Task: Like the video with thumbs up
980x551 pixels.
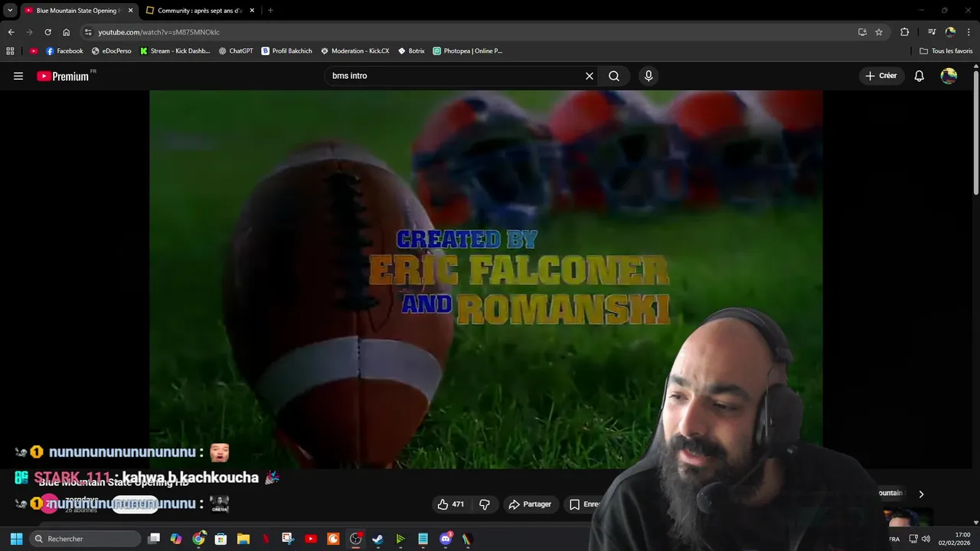Action: tap(450, 504)
